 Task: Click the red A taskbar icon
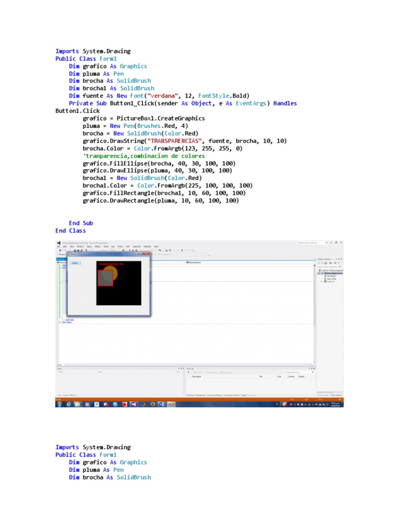point(125,404)
